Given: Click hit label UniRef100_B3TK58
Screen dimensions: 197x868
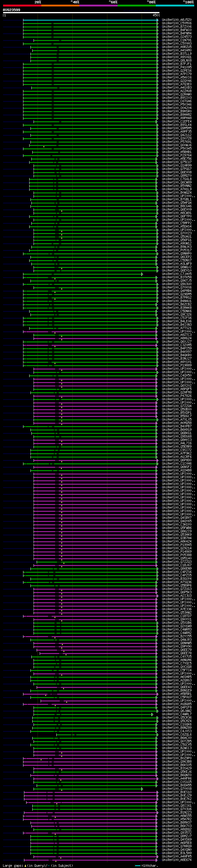Looking at the screenshot, I should pyautogui.click(x=177, y=277).
